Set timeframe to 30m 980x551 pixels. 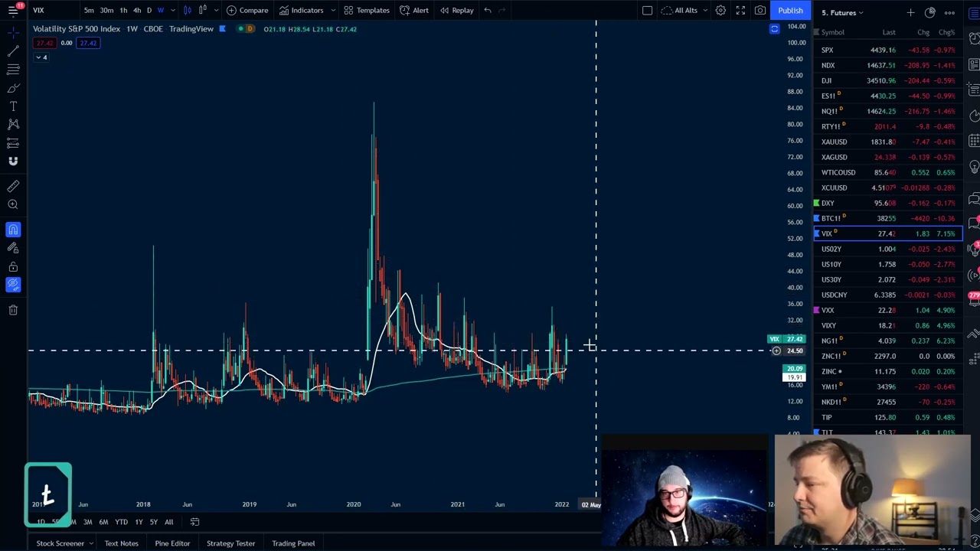(x=106, y=10)
